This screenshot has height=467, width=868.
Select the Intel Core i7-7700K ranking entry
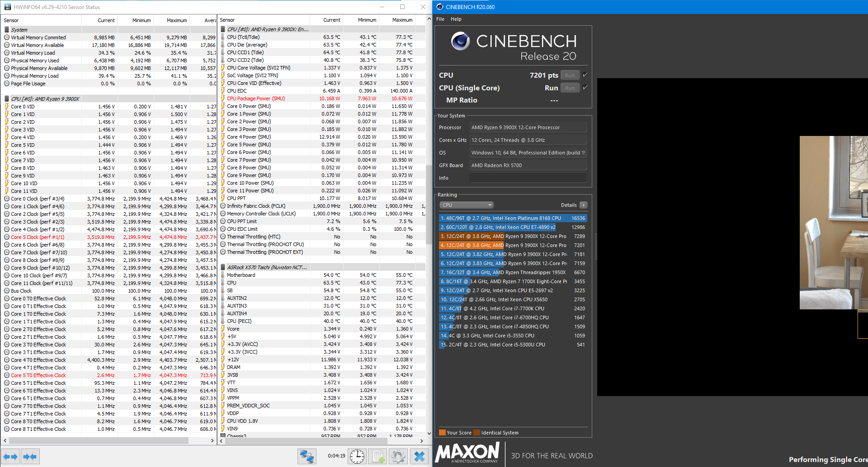513,308
